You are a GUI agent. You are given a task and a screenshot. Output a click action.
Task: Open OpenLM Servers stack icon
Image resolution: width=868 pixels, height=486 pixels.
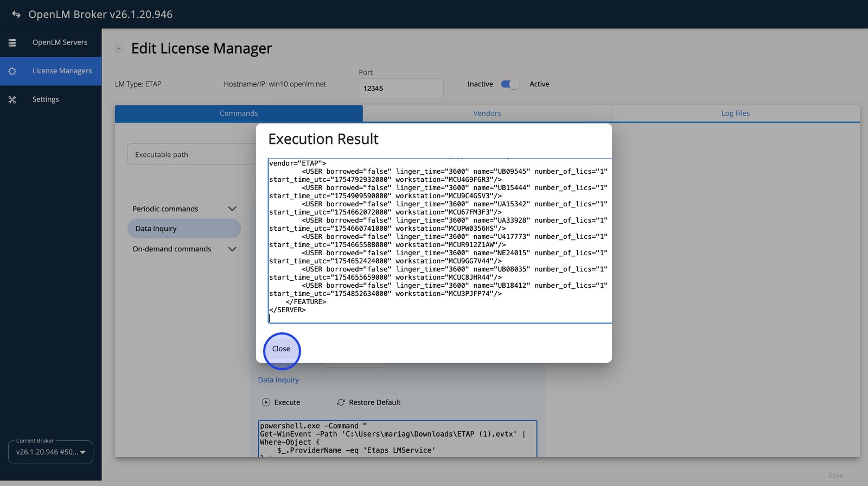pyautogui.click(x=12, y=42)
